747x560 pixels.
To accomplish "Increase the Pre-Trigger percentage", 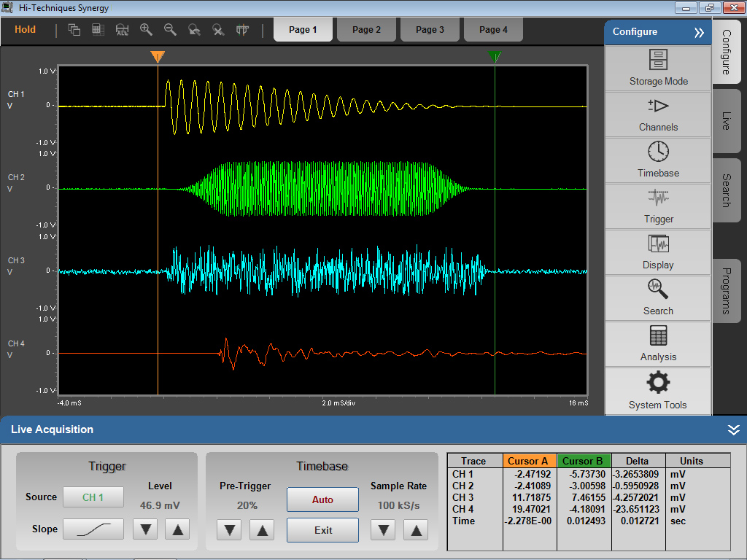I will [263, 529].
